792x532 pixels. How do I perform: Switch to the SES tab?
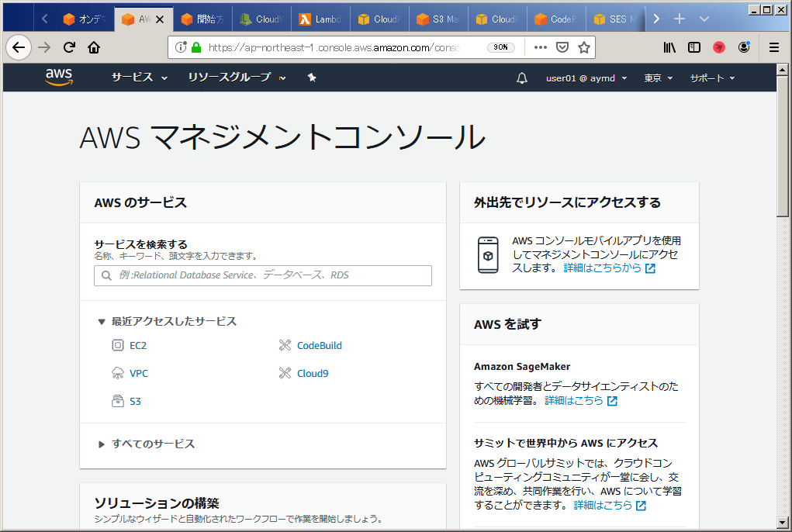(x=614, y=19)
